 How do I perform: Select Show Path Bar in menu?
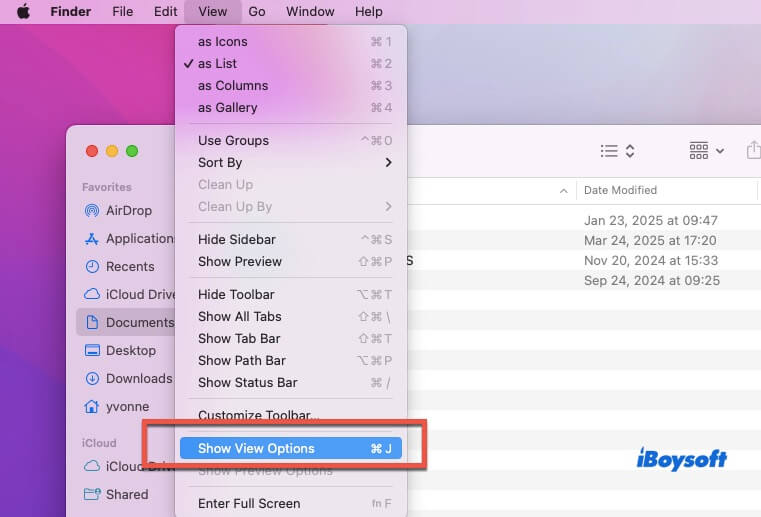click(x=241, y=361)
